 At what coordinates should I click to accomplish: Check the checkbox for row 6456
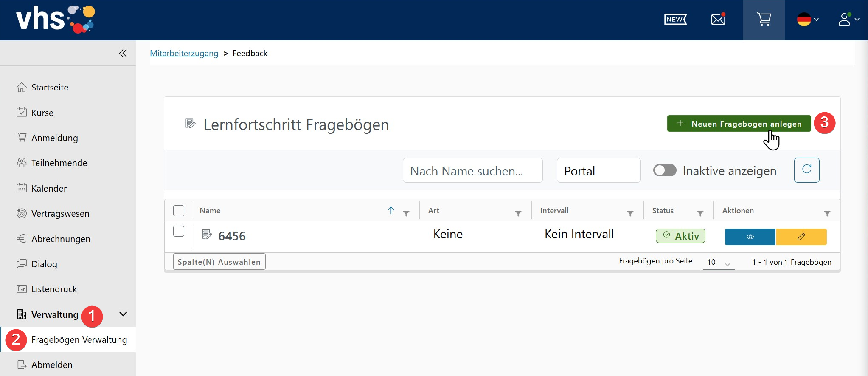point(179,231)
